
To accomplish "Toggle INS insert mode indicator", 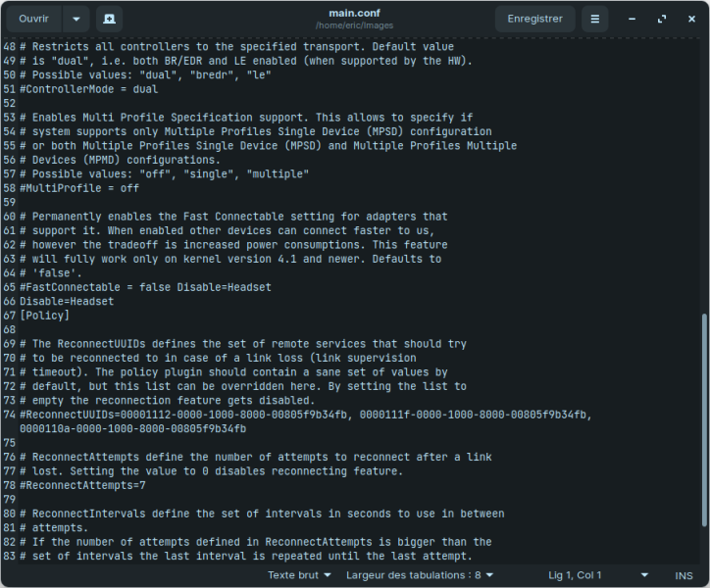I will coord(684,576).
